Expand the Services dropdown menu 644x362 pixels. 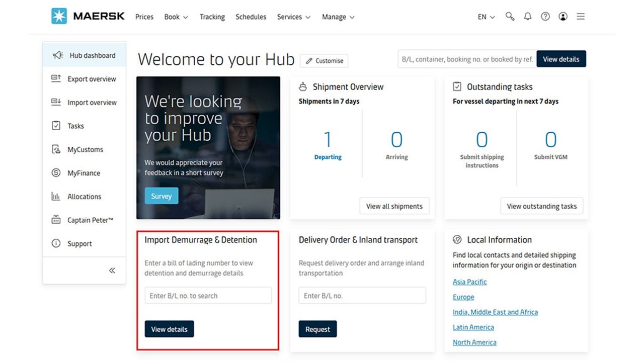coord(293,17)
